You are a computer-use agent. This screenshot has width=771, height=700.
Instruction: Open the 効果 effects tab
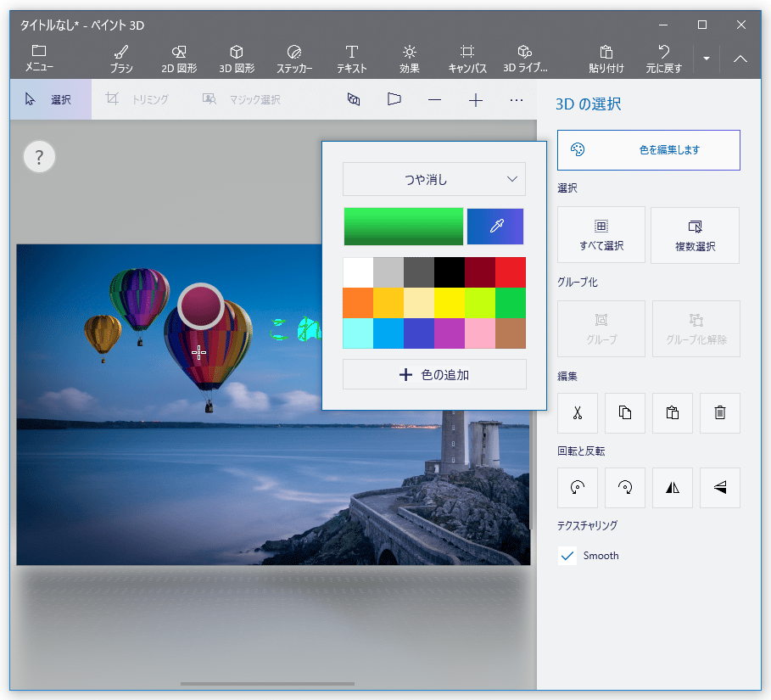tap(409, 59)
